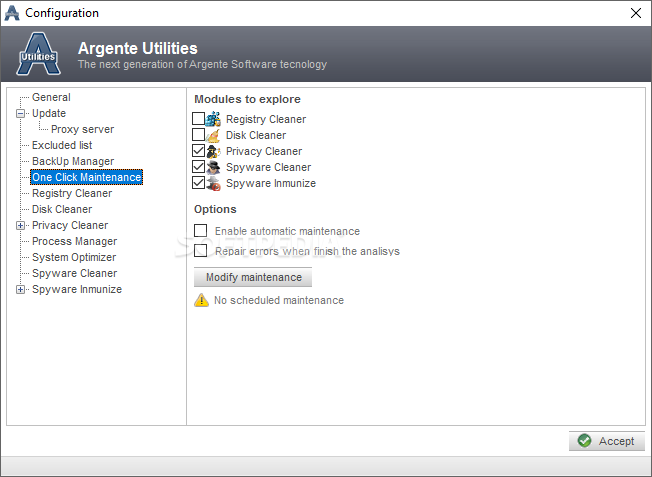Open Privacy Cleaner settings in the tree
Image resolution: width=652 pixels, height=477 pixels.
70,225
